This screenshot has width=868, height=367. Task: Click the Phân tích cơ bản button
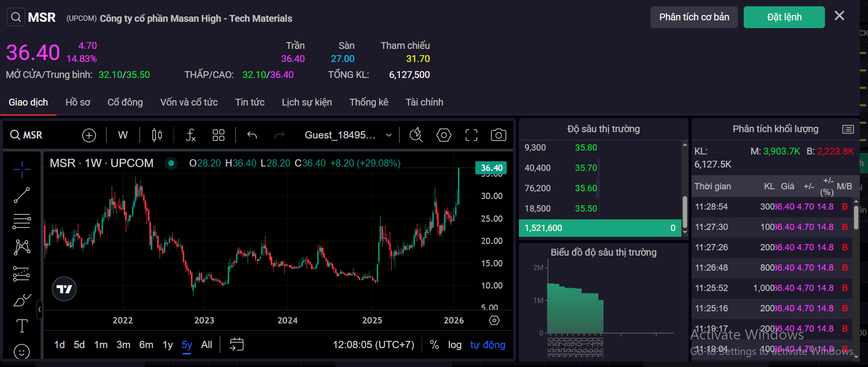click(x=693, y=17)
